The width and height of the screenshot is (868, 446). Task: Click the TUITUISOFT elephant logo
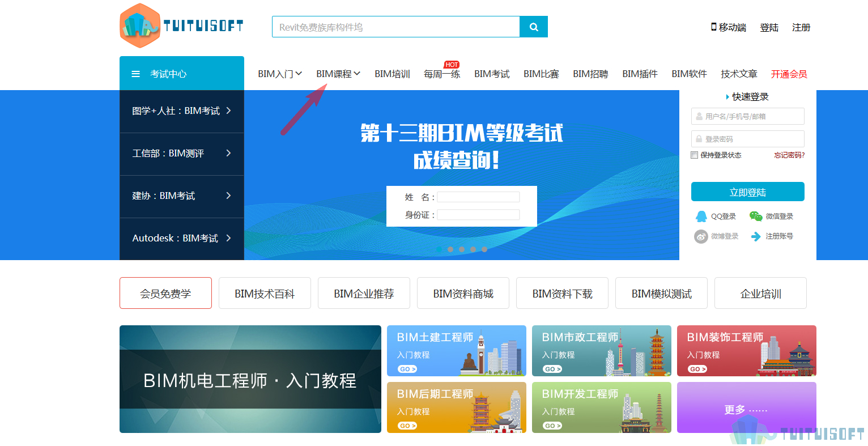point(181,26)
